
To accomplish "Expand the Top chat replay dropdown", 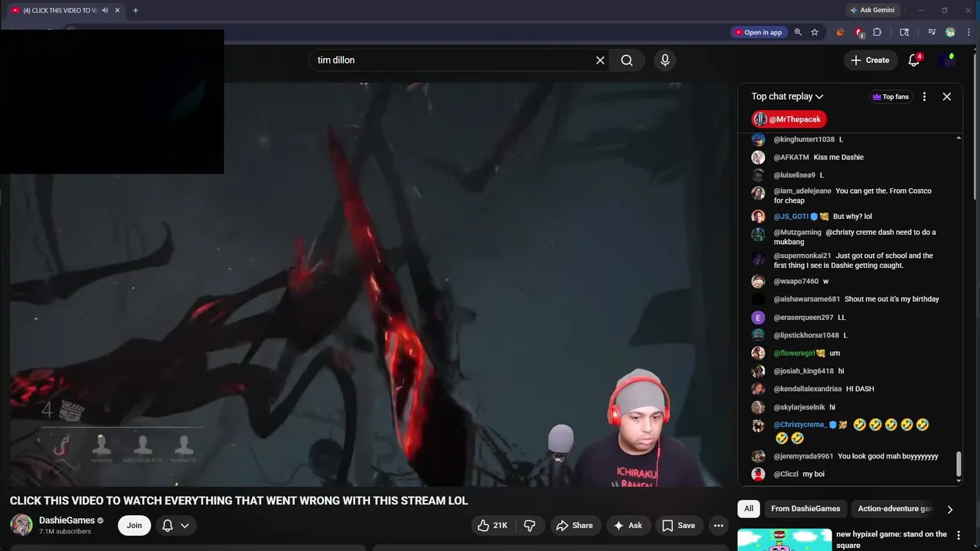I will [787, 96].
